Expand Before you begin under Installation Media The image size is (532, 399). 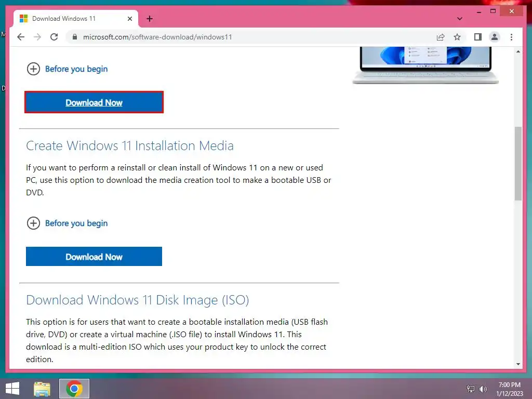tap(67, 223)
